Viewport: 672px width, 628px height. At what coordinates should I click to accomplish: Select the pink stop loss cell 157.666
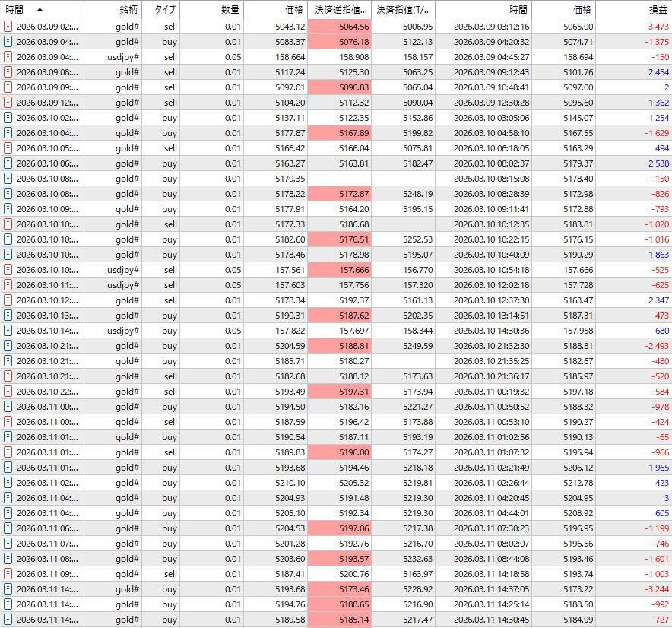(x=341, y=270)
